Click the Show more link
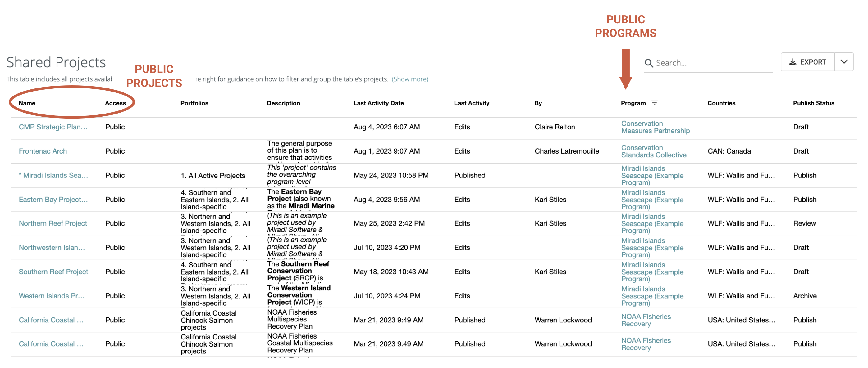This screenshot has height=368, width=868. tap(410, 79)
